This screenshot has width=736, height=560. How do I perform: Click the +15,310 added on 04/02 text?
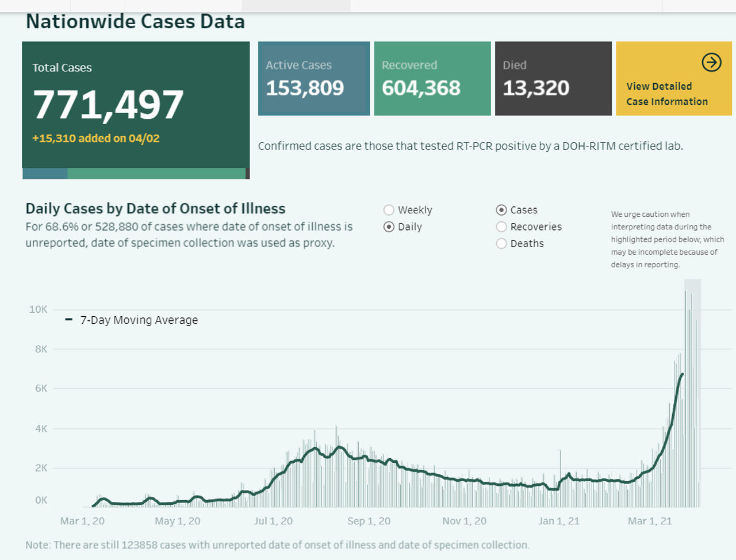(x=96, y=139)
